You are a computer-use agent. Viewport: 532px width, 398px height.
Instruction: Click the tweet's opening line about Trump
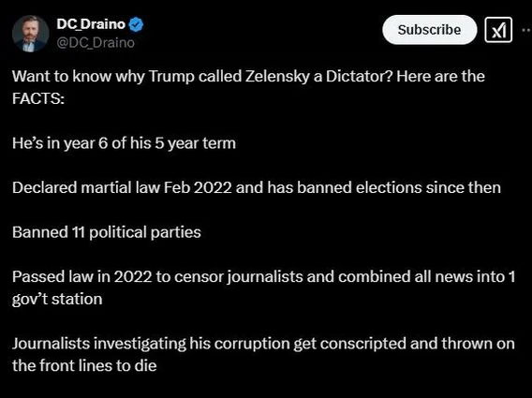[248, 77]
